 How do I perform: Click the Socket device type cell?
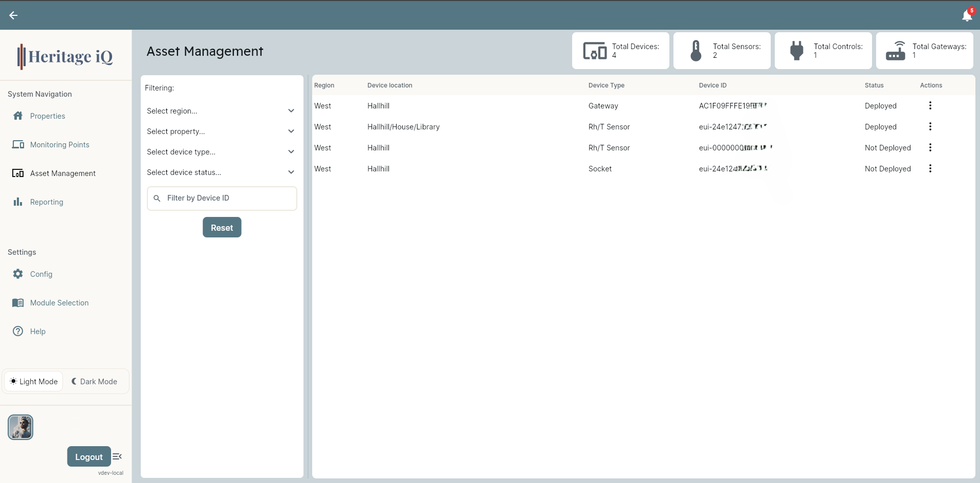pos(600,169)
